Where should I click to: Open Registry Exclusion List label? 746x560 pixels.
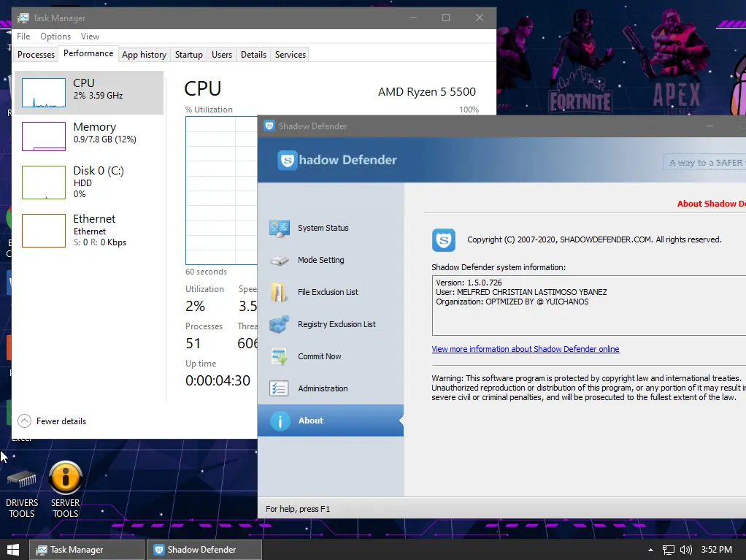pos(337,324)
